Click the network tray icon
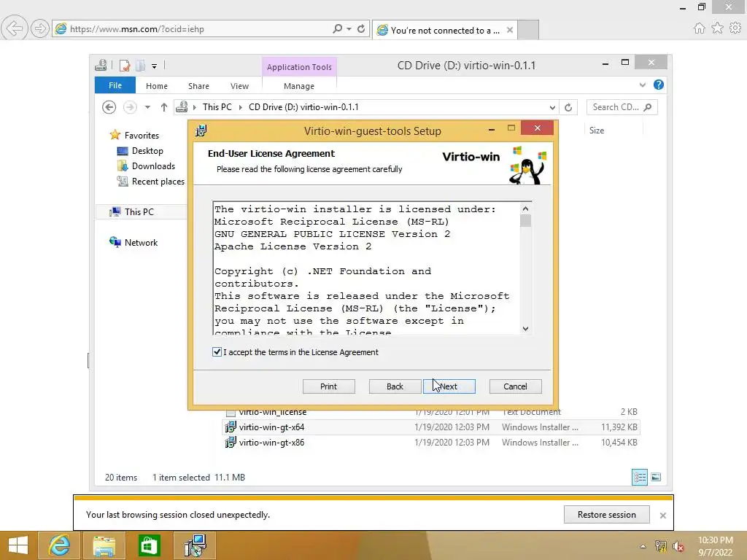Viewport: 747px width, 560px height. click(661, 546)
